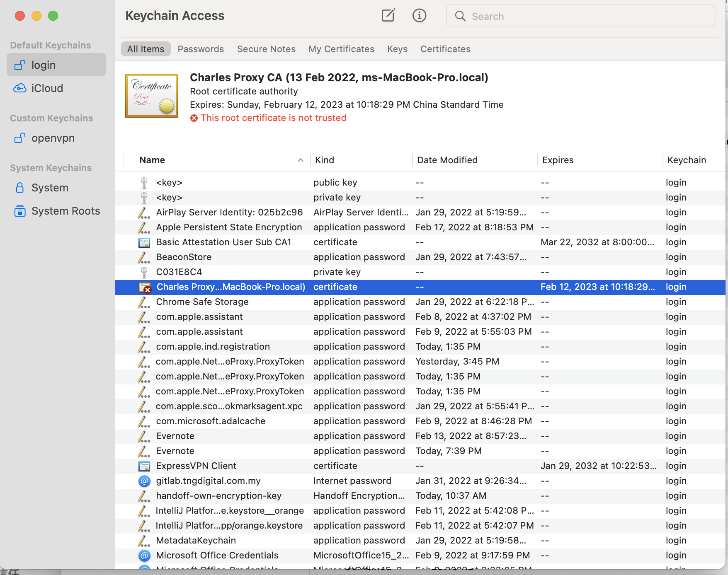This screenshot has width=728, height=575.
Task: Click the Basic Attestation User Sub CA1 certificate icon
Action: tap(144, 242)
